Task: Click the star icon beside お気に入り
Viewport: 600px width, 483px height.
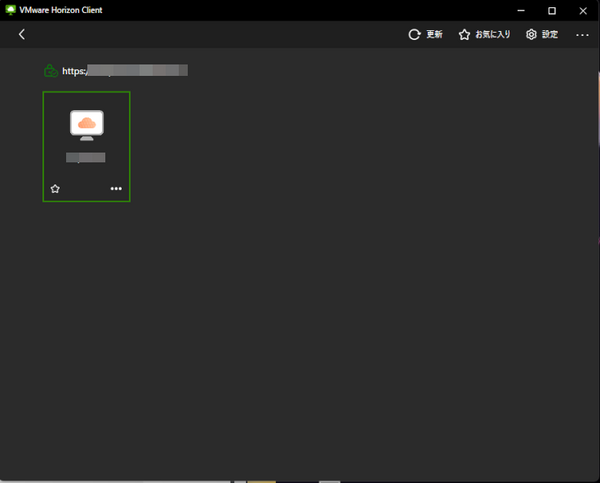Action: tap(464, 34)
